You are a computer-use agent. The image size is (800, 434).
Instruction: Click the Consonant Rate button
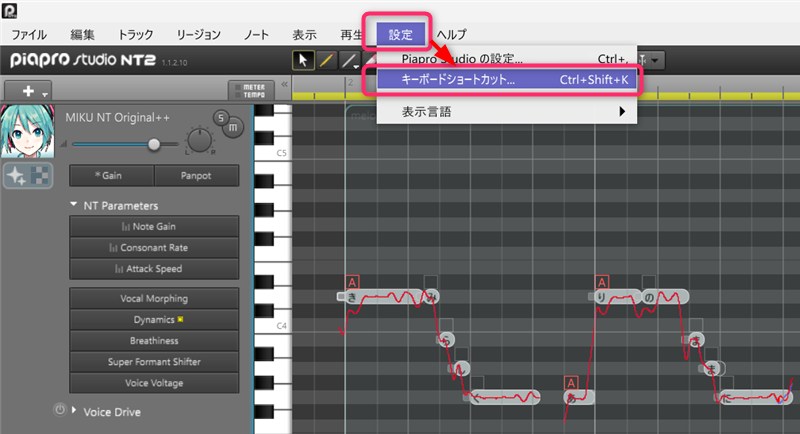[x=154, y=248]
